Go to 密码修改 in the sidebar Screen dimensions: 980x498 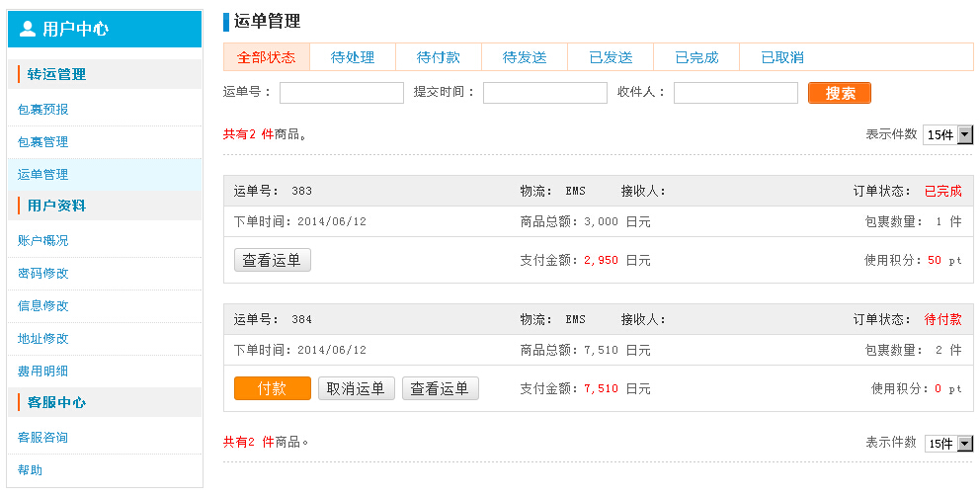point(43,273)
